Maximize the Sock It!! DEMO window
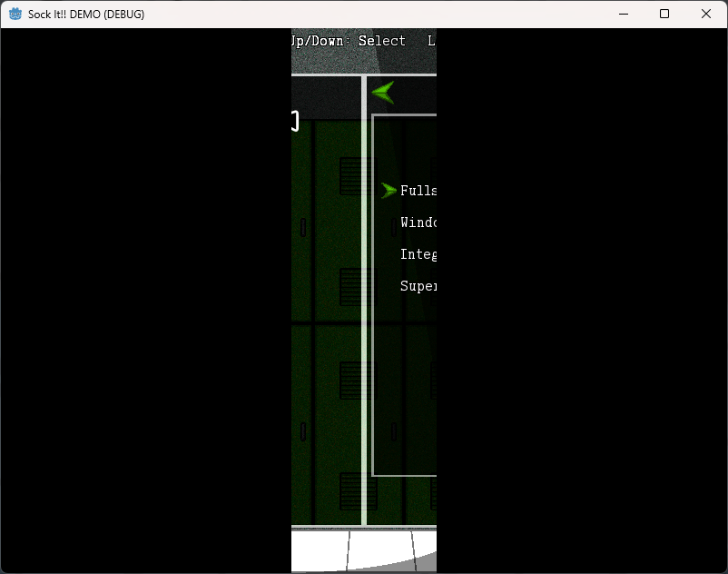 (x=664, y=14)
